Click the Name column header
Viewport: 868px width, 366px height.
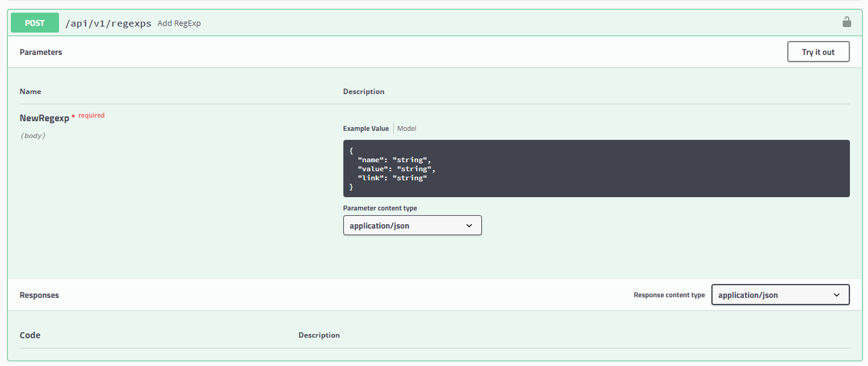point(30,92)
